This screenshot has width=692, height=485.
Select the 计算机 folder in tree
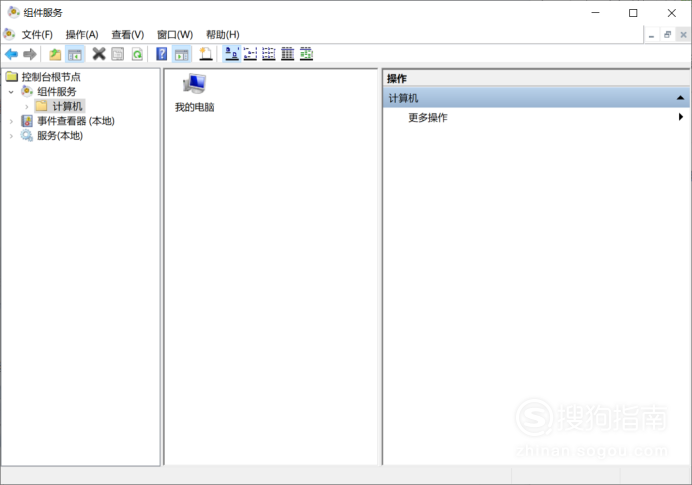[67, 106]
